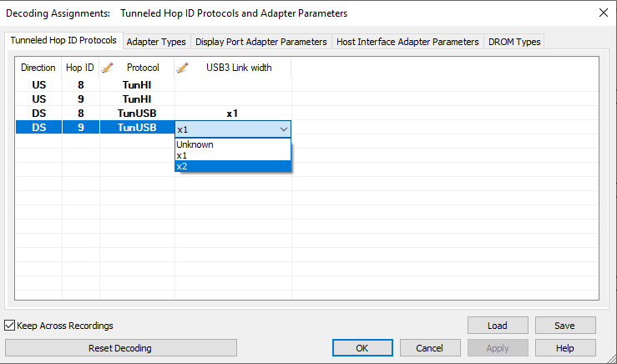Open Help for this dialog

565,348
